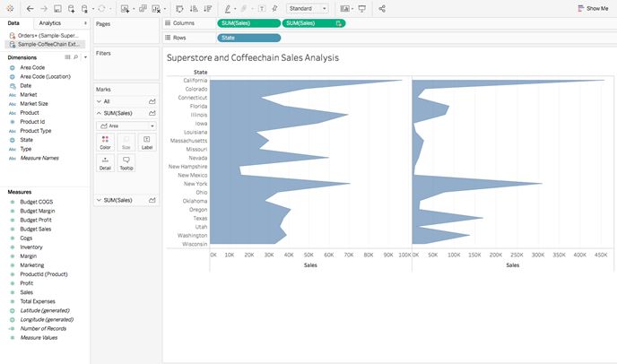617x364 pixels.
Task: Click the Label marks card button
Action: click(147, 143)
